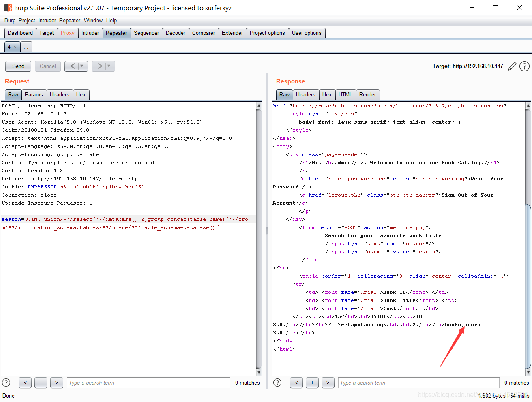The width and height of the screenshot is (532, 402).
Task: Edit target using the pencil icon
Action: pyautogui.click(x=512, y=66)
